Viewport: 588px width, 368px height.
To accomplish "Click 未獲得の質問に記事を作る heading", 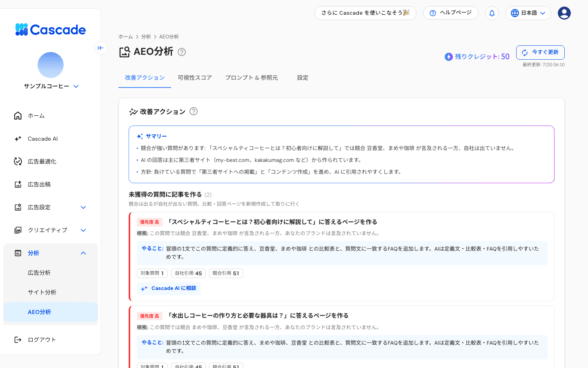I will 165,195.
